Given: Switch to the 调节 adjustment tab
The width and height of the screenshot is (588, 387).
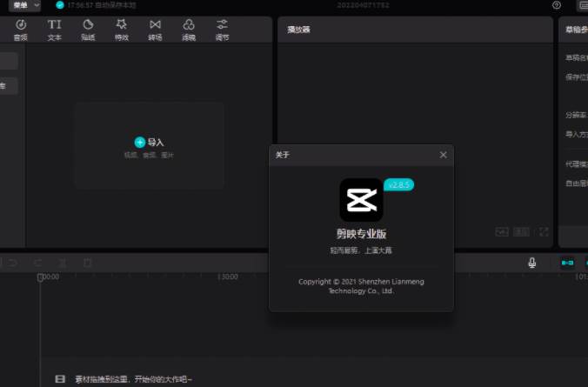Looking at the screenshot, I should tap(222, 30).
